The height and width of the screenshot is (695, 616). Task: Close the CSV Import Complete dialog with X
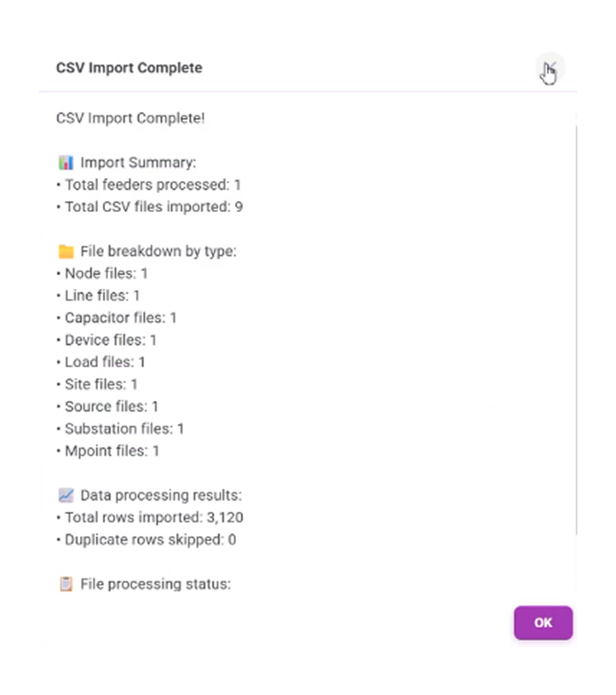pos(550,68)
